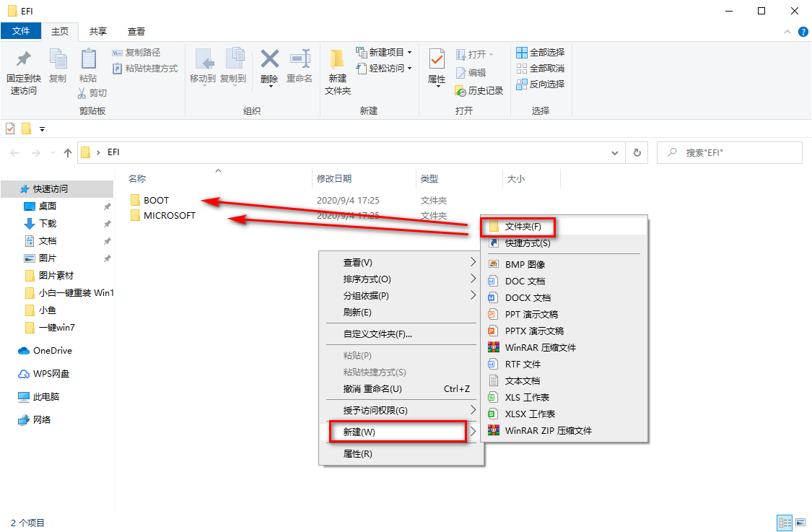This screenshot has height=532, width=812.
Task: Select BMP 图像 in New submenu
Action: coord(564,264)
